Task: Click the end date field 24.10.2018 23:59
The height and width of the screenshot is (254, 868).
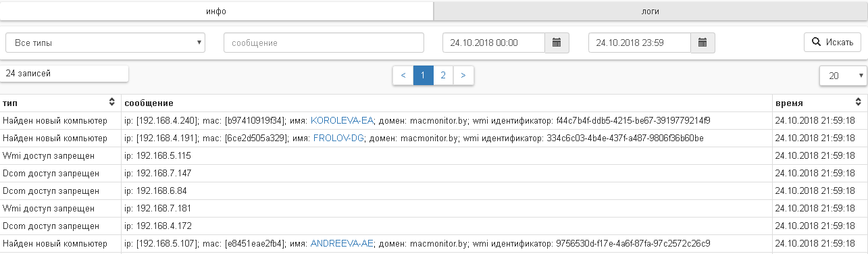Action: tap(640, 43)
